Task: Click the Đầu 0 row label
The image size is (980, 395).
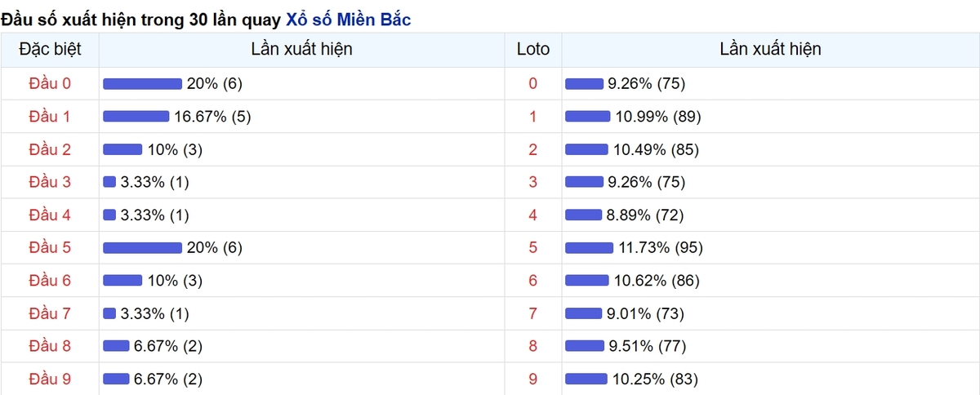Action: pyautogui.click(x=50, y=83)
